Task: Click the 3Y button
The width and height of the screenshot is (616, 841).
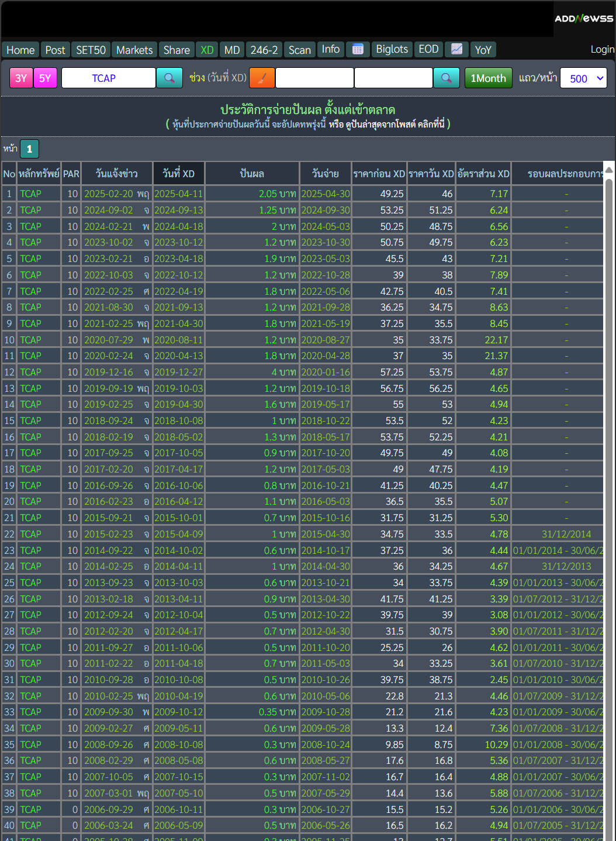Action: tap(21, 78)
